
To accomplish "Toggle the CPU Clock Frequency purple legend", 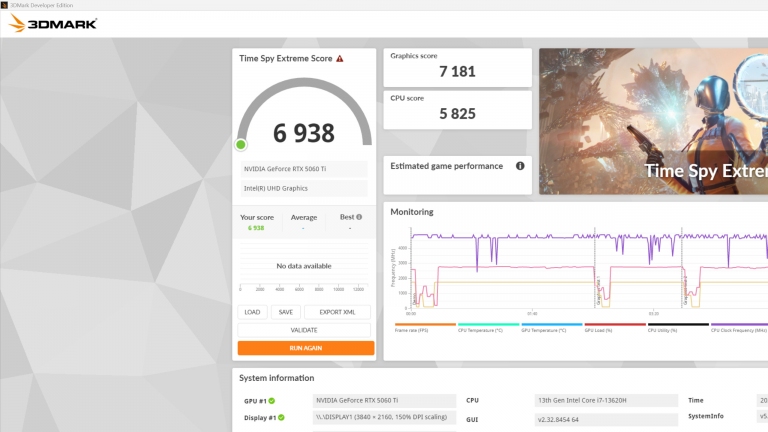I will [739, 327].
